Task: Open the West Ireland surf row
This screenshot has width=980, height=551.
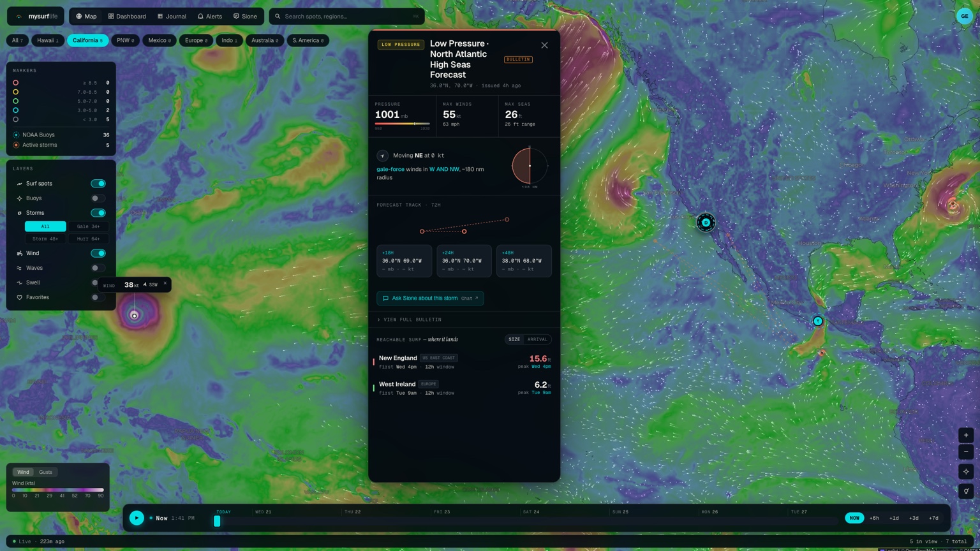Action: 464,388
